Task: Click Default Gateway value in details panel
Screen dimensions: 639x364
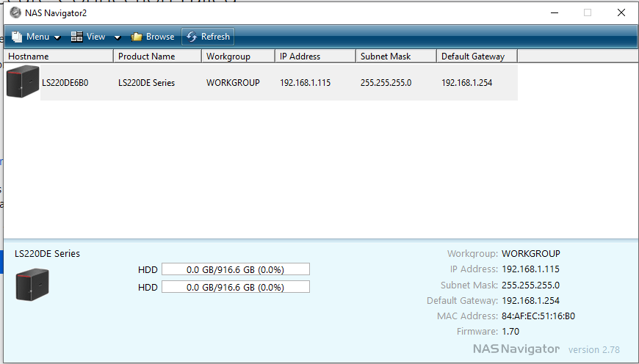Action: coord(530,300)
